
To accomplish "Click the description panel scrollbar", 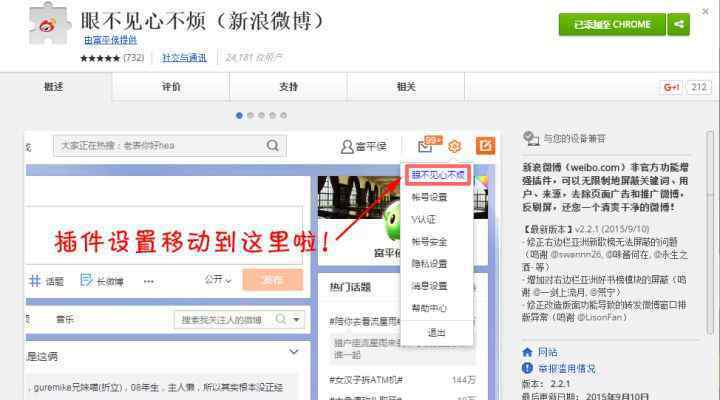I will (x=711, y=232).
